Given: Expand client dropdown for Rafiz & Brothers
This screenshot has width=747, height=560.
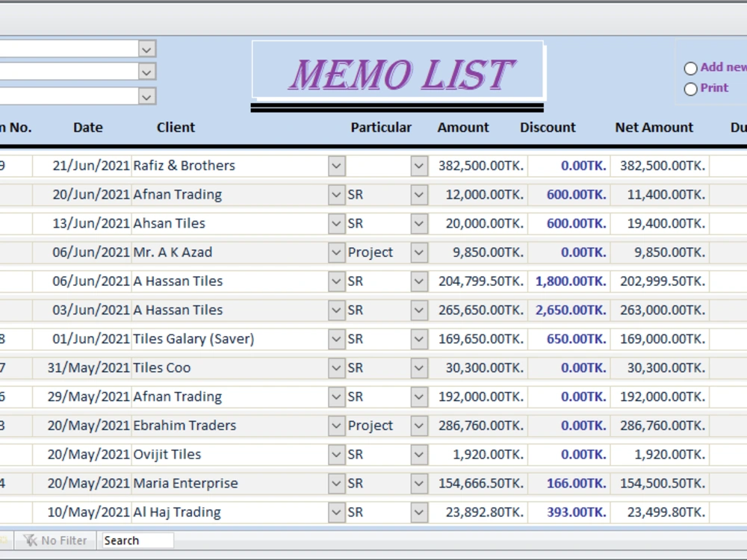Looking at the screenshot, I should point(336,166).
